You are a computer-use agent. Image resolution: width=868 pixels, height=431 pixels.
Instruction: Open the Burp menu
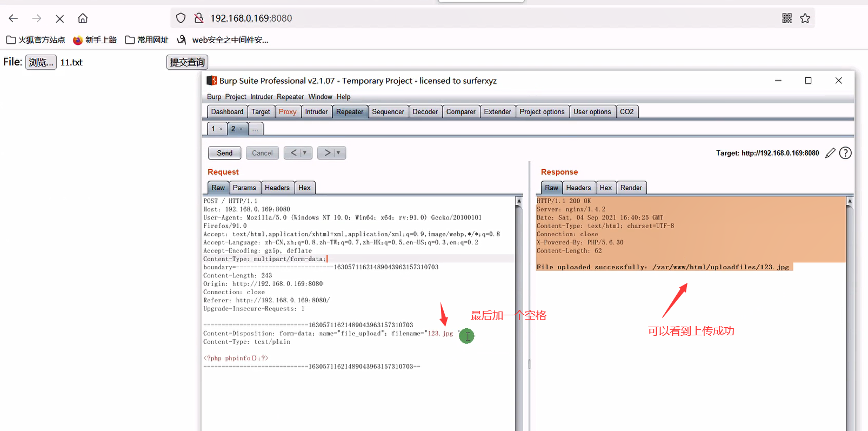pos(214,97)
